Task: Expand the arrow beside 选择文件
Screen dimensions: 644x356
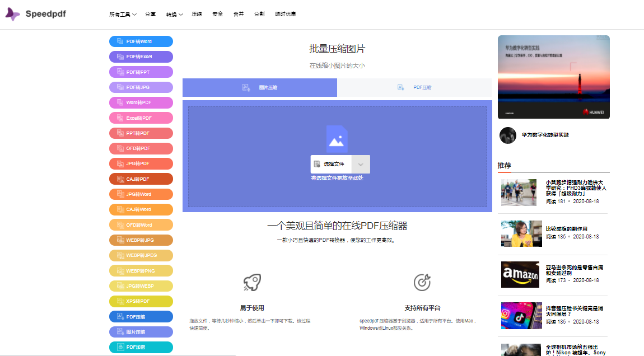Action: [361, 164]
